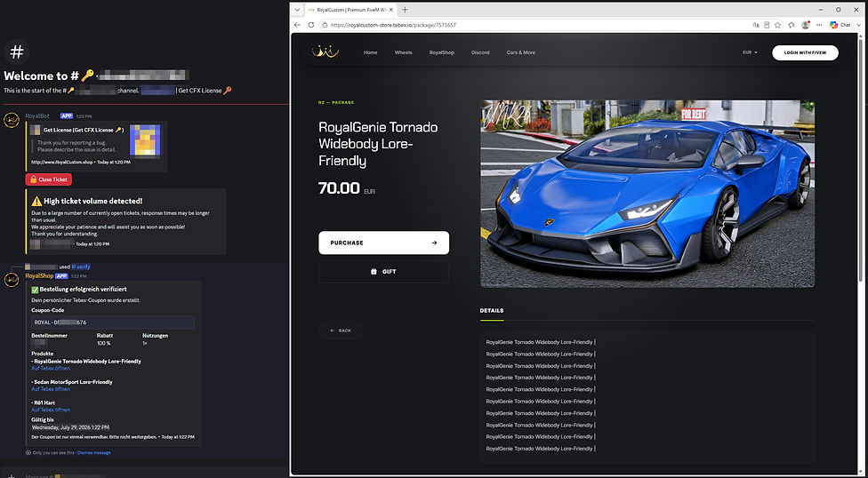Open the Wheels nav item
The height and width of the screenshot is (478, 868).
403,52
